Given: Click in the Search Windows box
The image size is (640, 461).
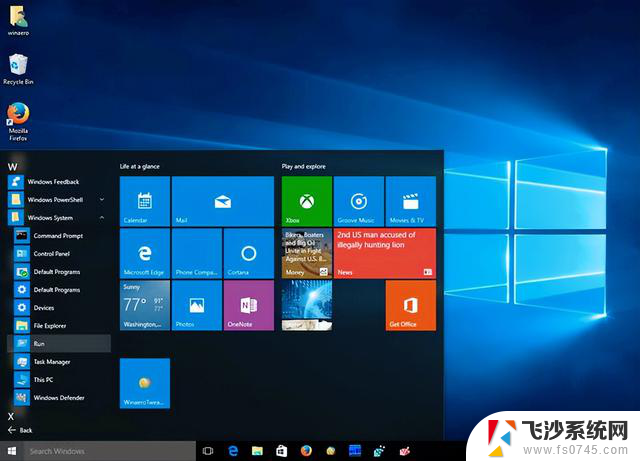Looking at the screenshot, I should 110,451.
